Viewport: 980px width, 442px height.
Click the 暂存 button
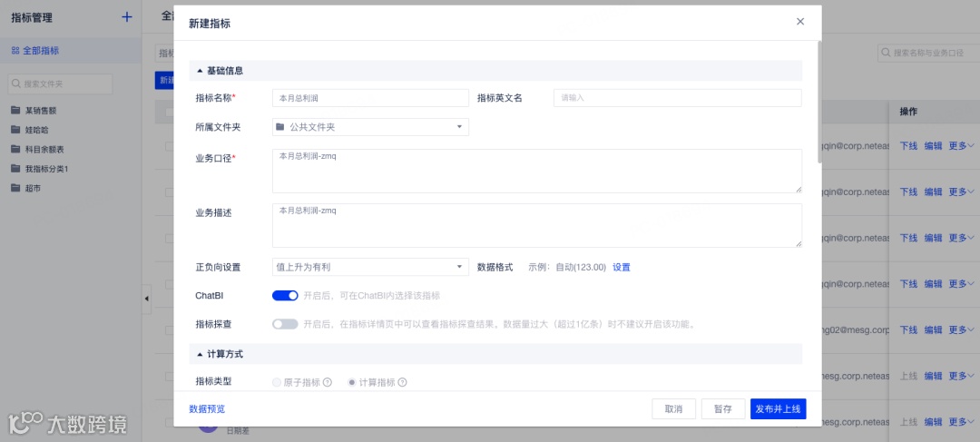pos(723,408)
